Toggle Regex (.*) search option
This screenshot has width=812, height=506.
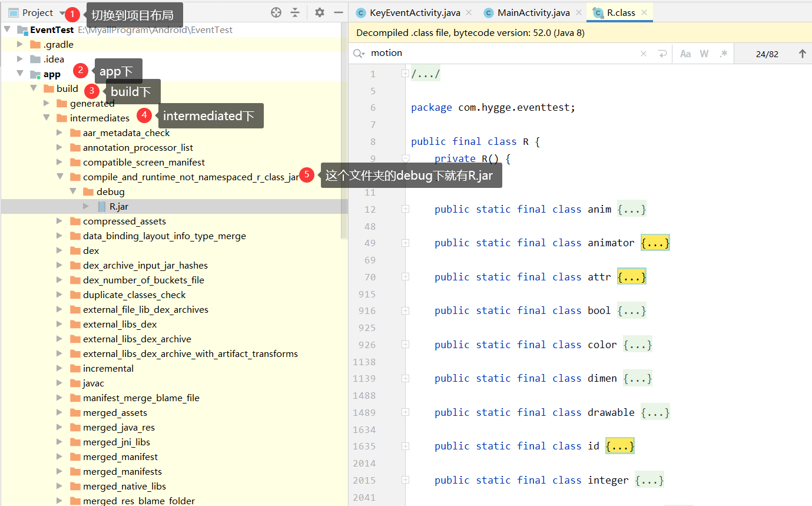tap(723, 54)
